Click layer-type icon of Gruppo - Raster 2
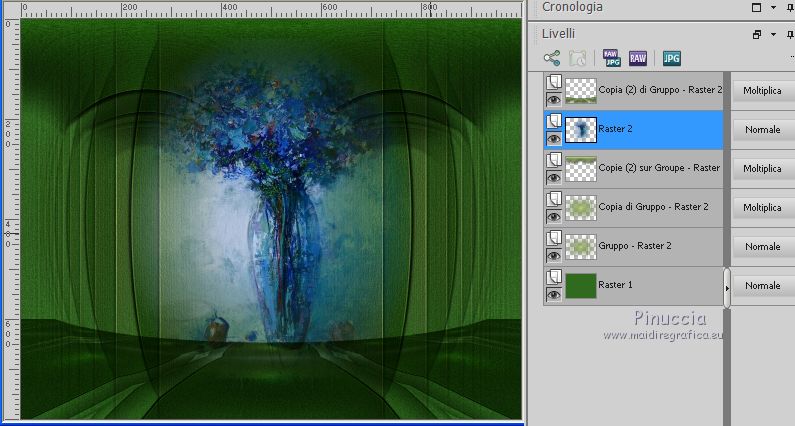This screenshot has width=795, height=426. 554,238
